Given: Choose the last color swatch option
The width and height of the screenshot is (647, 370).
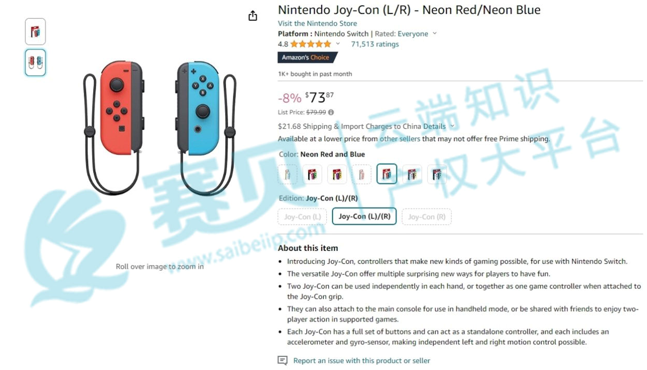Looking at the screenshot, I should coord(437,174).
